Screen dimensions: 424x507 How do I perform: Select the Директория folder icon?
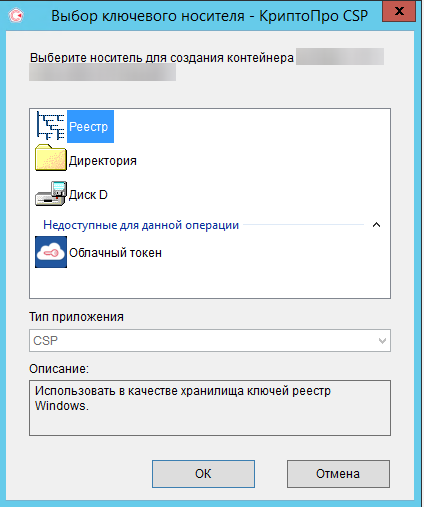[x=51, y=158]
